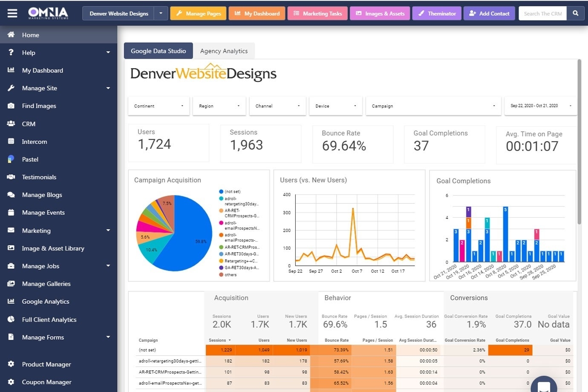Screen dimensions: 588x392
Task: Open Images & Assets in top bar
Action: coord(380,13)
